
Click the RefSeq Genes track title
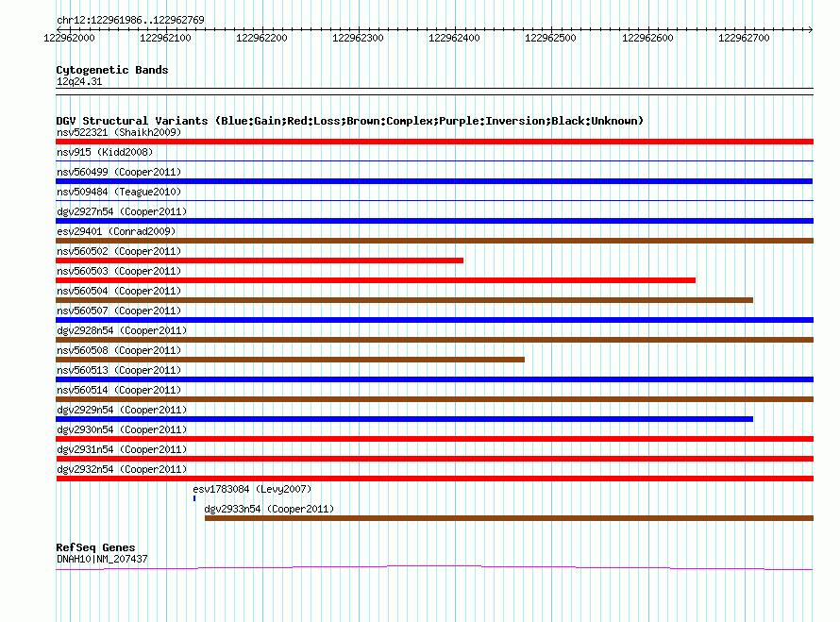click(x=96, y=547)
